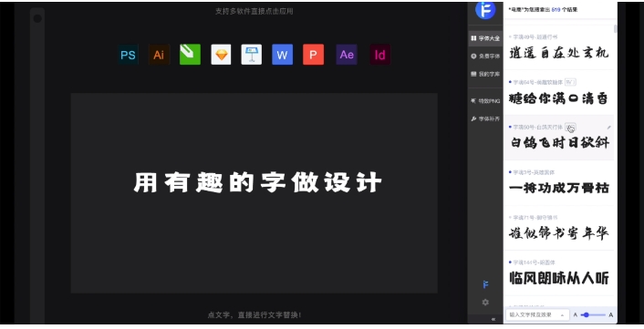Click the large A at slider right
The height and width of the screenshot is (329, 644).
coord(611,314)
